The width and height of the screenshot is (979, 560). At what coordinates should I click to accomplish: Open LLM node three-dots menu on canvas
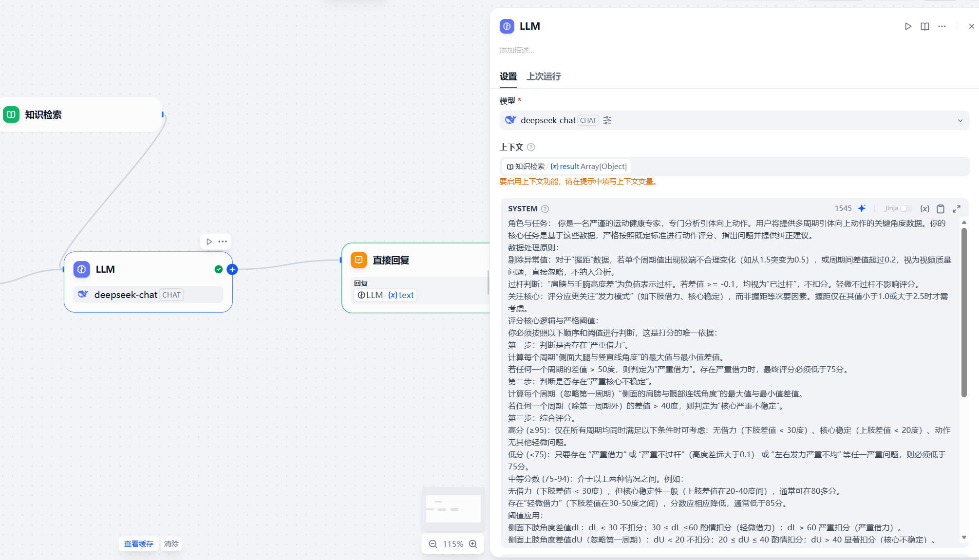pos(223,242)
